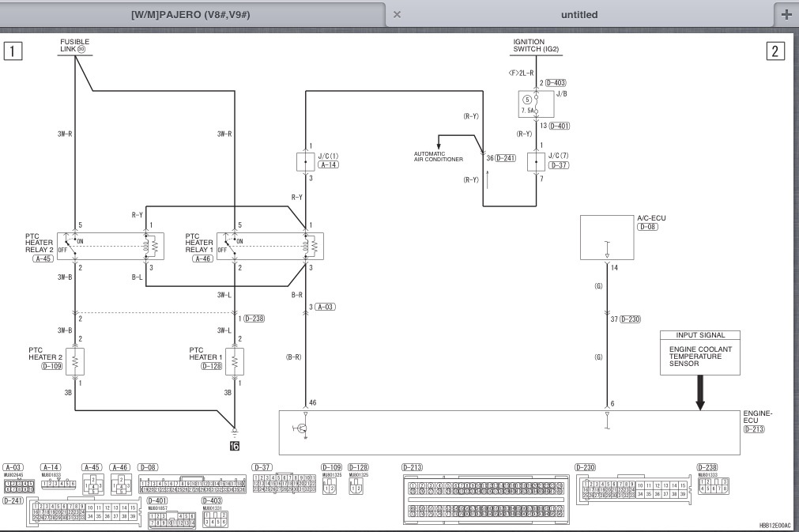Click the Automatic Air Conditioner label
This screenshot has width=799, height=532.
[x=438, y=157]
